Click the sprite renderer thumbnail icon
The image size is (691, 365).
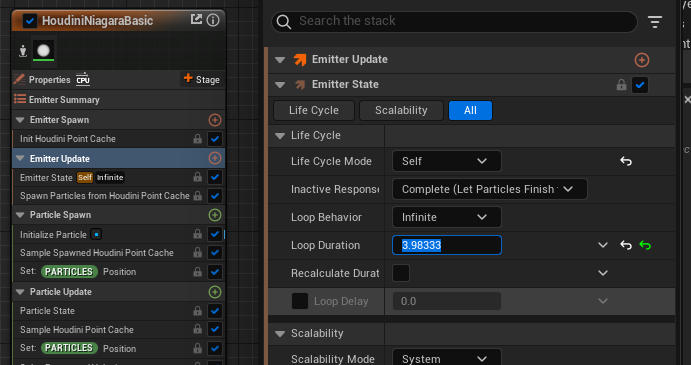point(44,51)
